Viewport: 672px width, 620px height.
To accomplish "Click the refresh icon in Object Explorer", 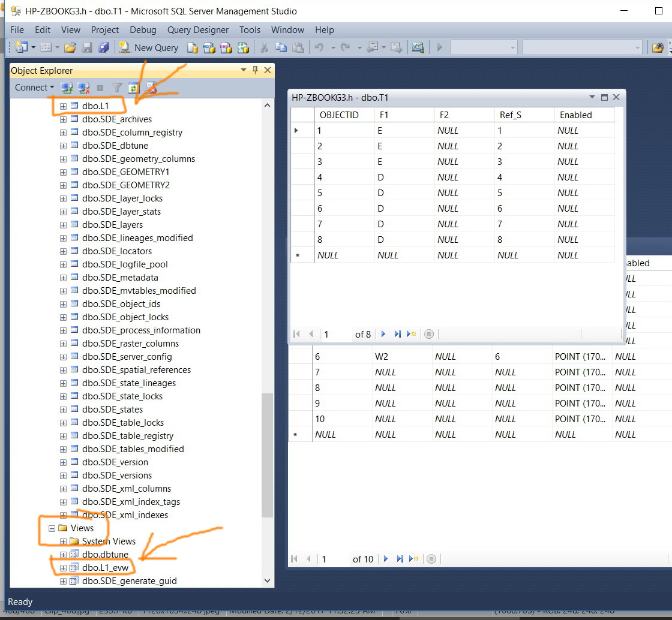I will [x=134, y=88].
